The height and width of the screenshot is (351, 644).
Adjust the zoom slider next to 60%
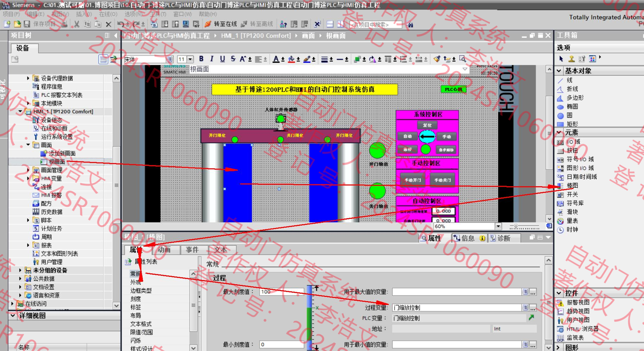(516, 226)
